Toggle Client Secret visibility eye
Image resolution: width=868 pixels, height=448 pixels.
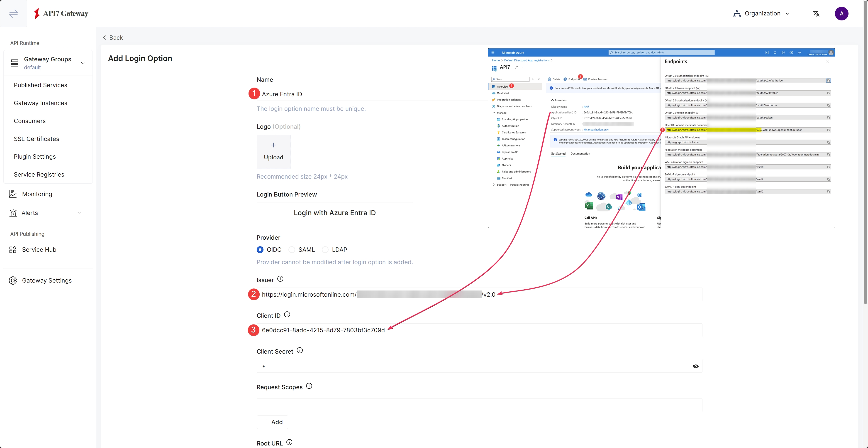point(695,366)
